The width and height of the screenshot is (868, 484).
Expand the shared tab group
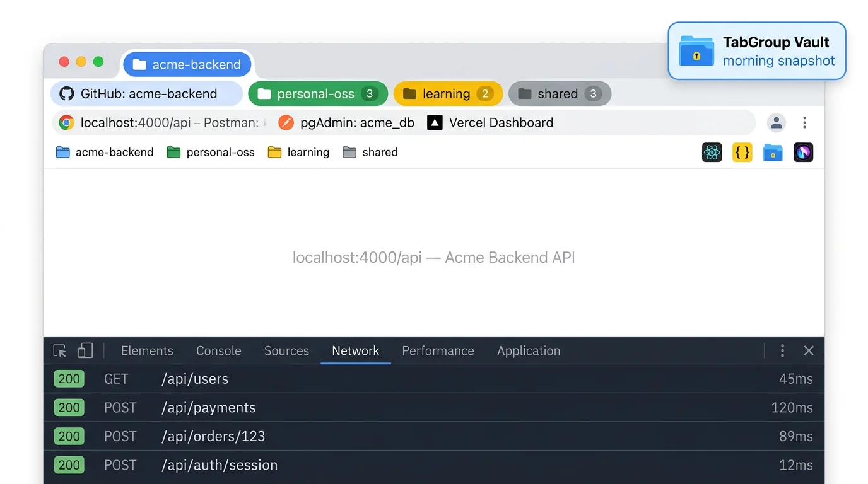pos(560,93)
